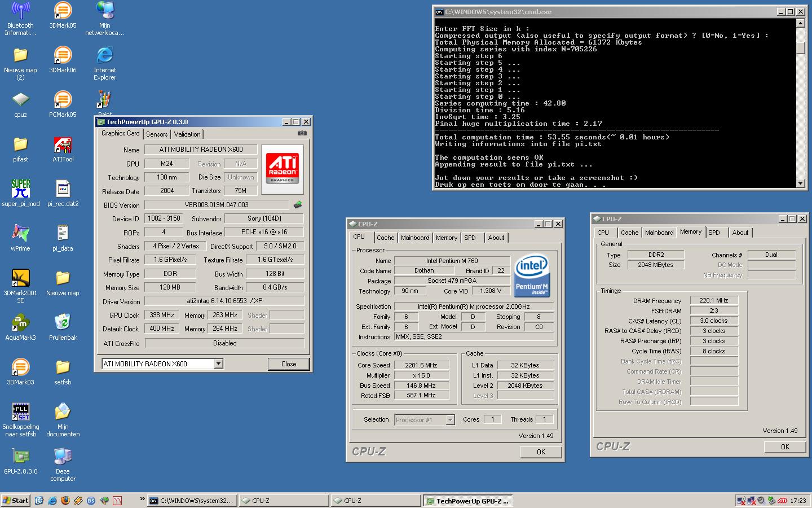Screen dimensions: 812x508
Task: Open the Deze computer desktop icon
Action: [x=63, y=465]
